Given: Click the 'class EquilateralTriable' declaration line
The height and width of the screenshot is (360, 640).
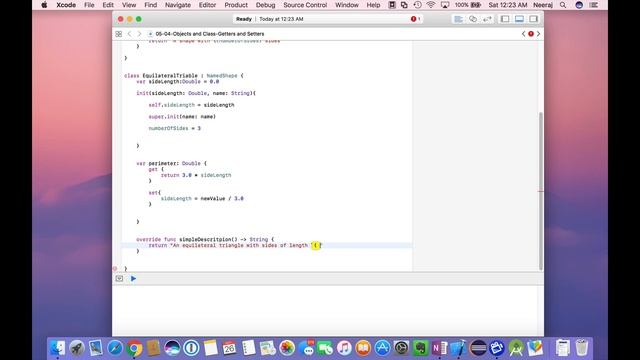Looking at the screenshot, I should point(184,76).
